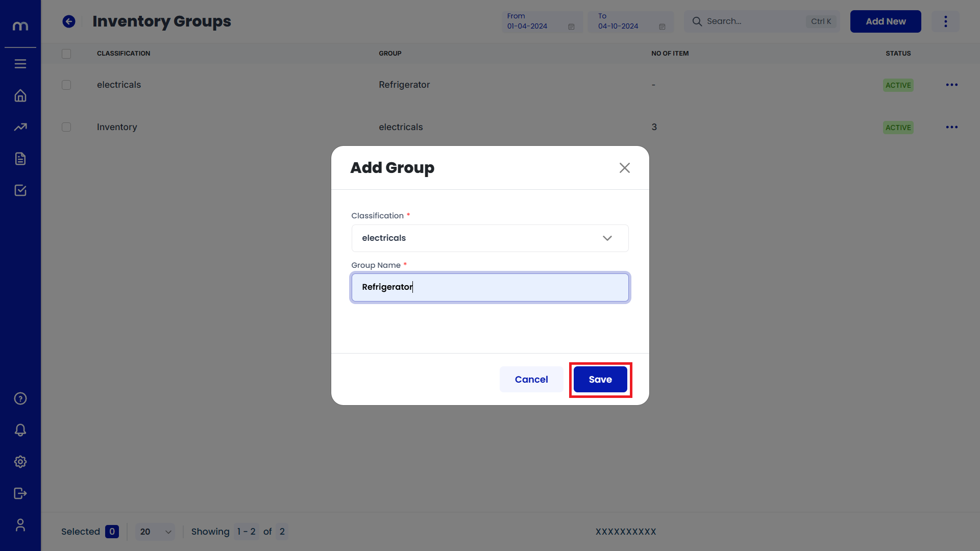This screenshot has height=551, width=980.
Task: Open three-dot menu for Refrigerator row
Action: tap(951, 85)
